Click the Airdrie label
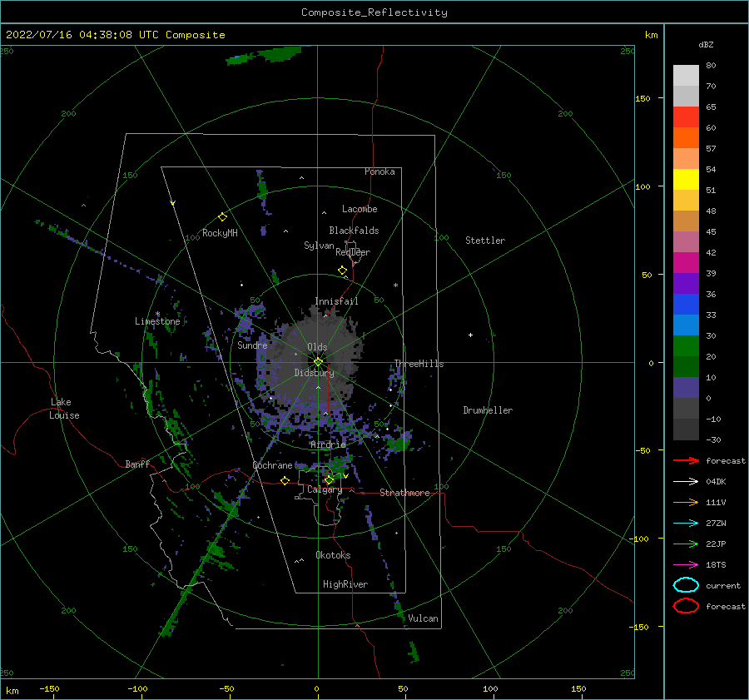749x700 pixels. pos(328,444)
